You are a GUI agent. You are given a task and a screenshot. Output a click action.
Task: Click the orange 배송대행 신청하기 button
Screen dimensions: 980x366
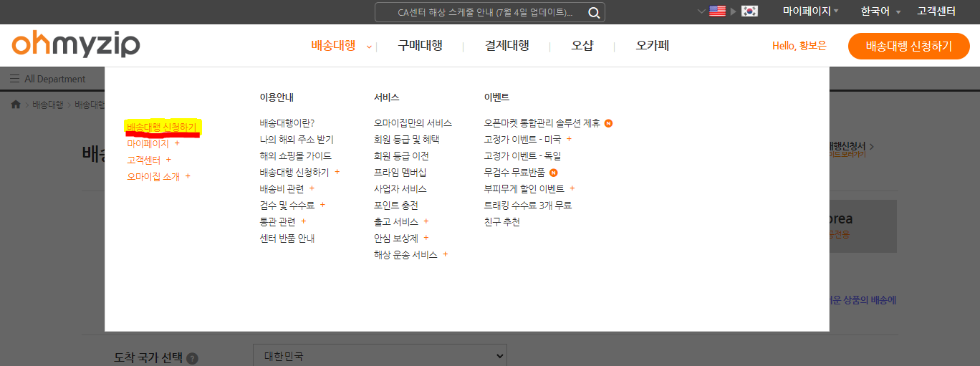point(908,47)
